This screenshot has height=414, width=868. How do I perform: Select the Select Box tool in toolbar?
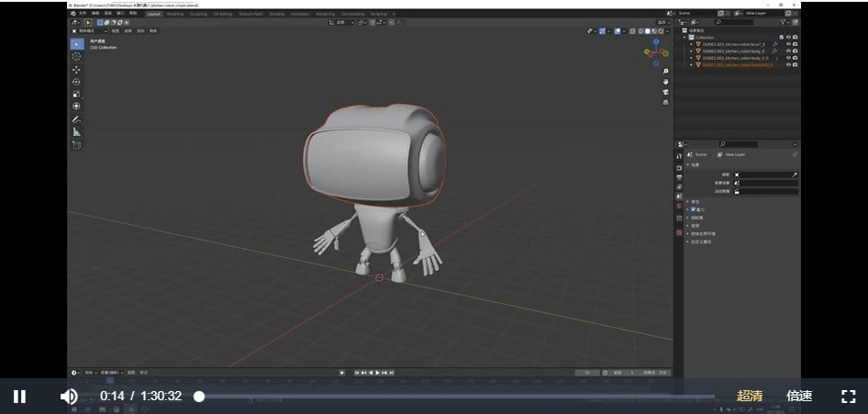pyautogui.click(x=76, y=44)
